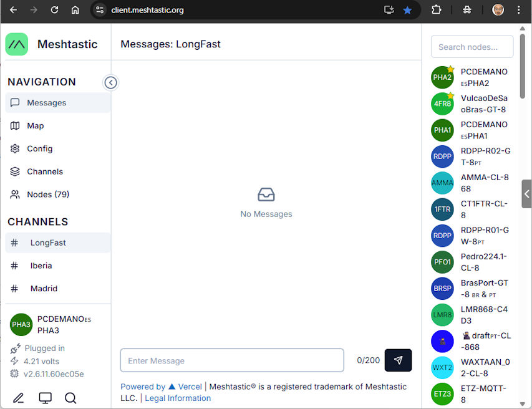Screen dimensions: 532x409
Task: Click the favorite star on PHA2 node
Action: pyautogui.click(x=450, y=69)
